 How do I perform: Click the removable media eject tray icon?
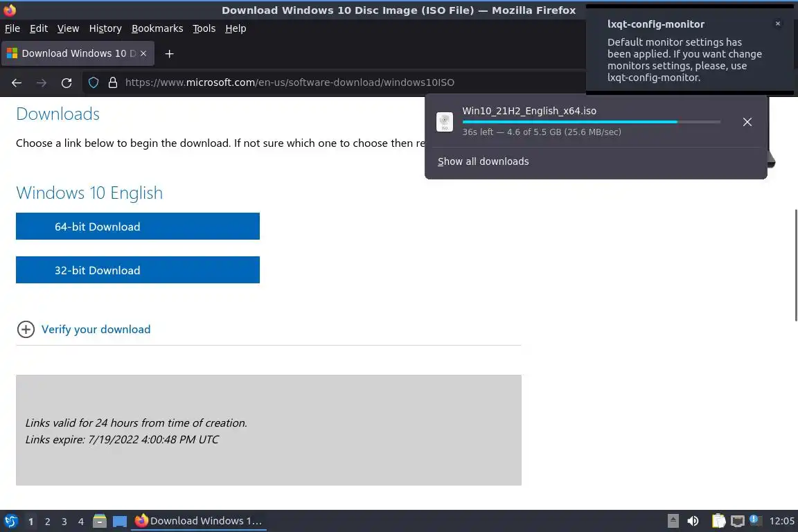[x=673, y=521]
